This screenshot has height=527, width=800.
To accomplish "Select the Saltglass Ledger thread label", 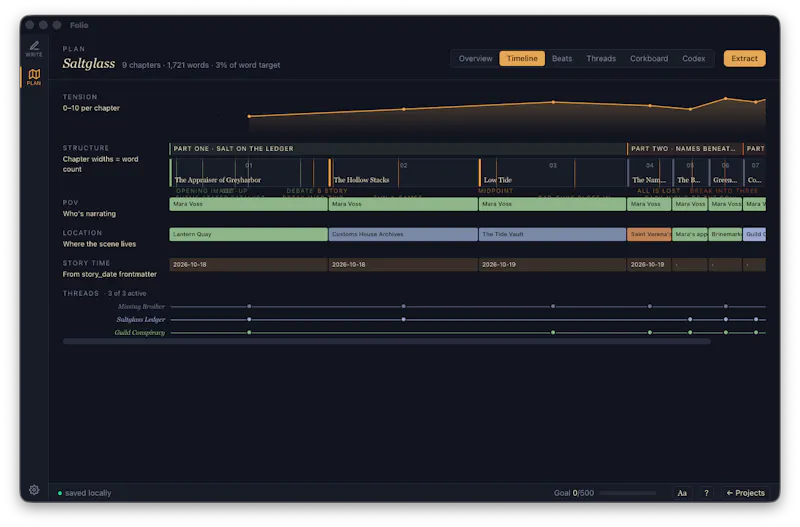I will [x=141, y=320].
